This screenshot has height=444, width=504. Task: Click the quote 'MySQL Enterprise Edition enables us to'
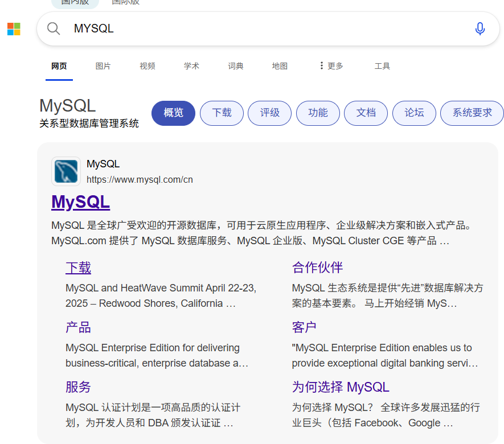pyautogui.click(x=382, y=348)
